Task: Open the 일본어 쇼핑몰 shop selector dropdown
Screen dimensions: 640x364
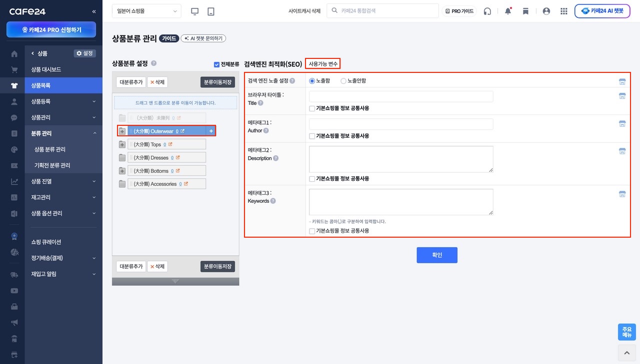Action: 147,11
